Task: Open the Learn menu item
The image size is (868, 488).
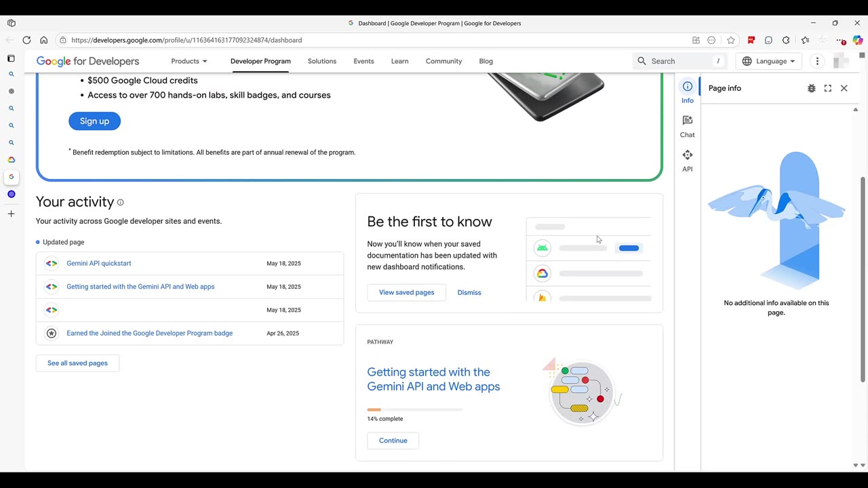Action: 399,61
